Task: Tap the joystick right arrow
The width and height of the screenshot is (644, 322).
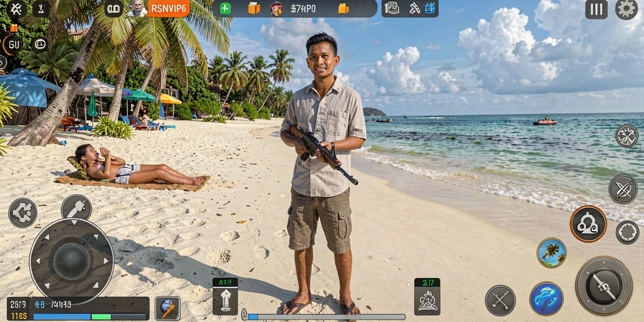Action: point(106,261)
